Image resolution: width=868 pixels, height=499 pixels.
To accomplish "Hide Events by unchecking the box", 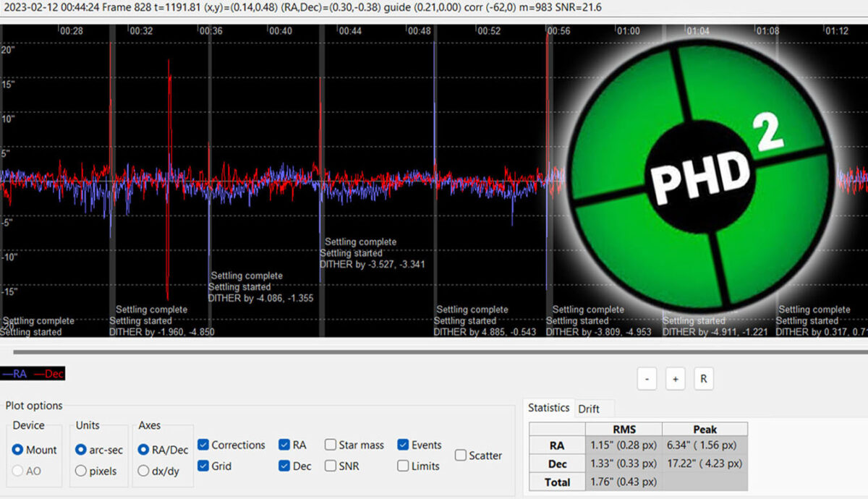I will coord(403,445).
